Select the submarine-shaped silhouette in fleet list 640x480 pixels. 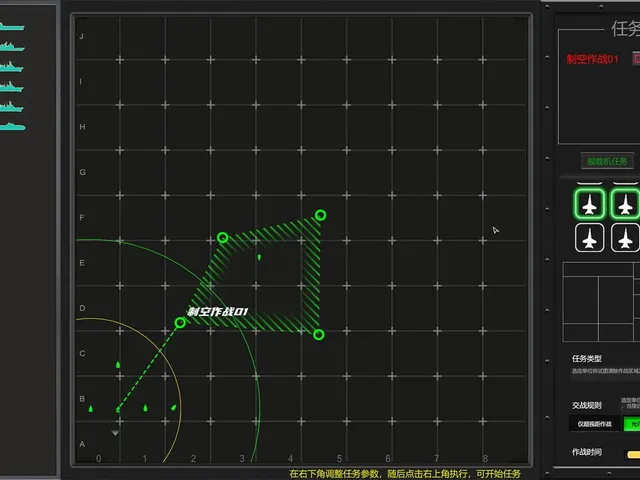coord(12,127)
